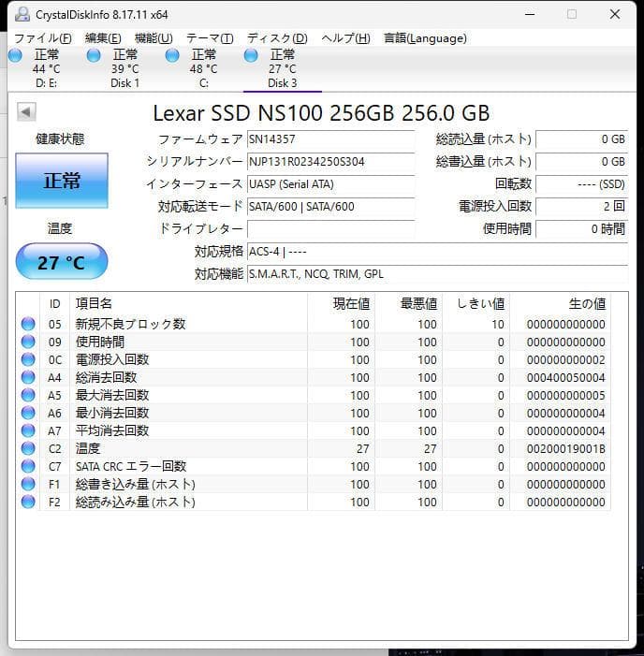644x656 pixels.
Task: Click the 電源投入回数 value 2 回
Action: (581, 207)
